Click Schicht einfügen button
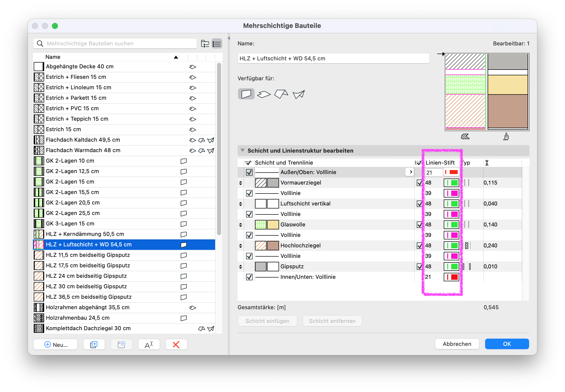Screen dimensions: 565x392 point(267,321)
